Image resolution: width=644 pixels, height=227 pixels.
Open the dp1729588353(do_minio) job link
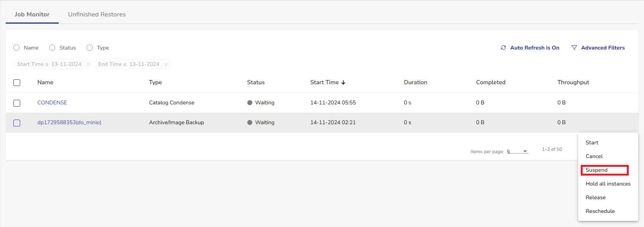coord(69,123)
